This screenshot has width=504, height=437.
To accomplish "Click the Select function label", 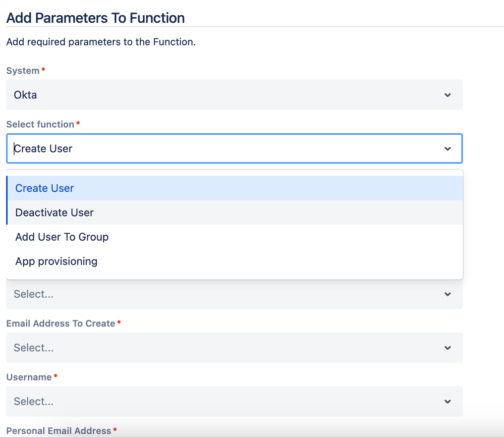I will coord(40,124).
